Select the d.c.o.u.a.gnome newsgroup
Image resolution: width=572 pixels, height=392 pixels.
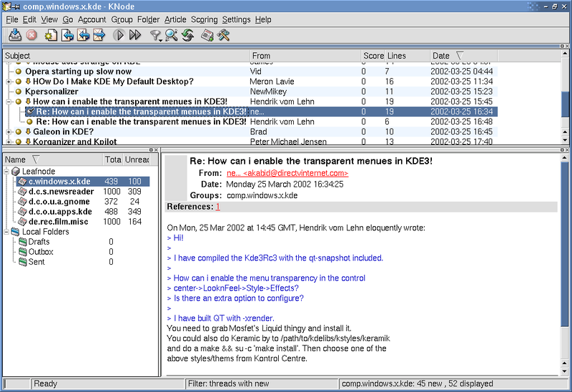(59, 202)
